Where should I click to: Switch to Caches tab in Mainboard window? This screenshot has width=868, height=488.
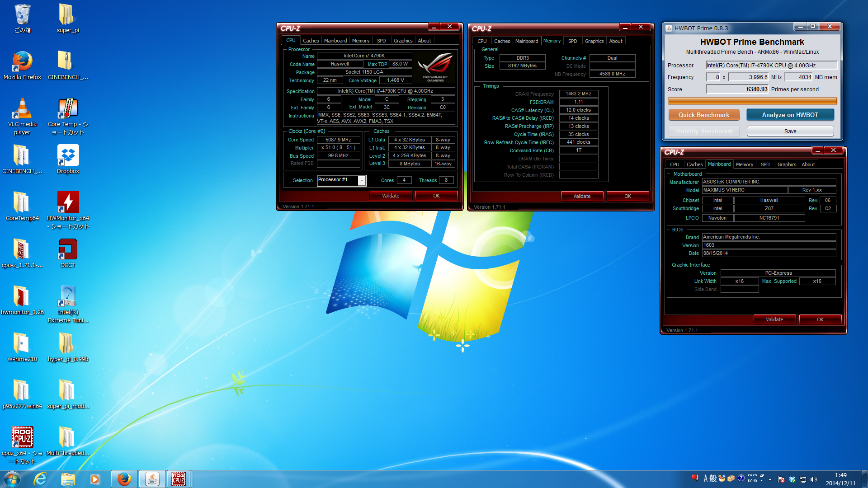(x=694, y=164)
